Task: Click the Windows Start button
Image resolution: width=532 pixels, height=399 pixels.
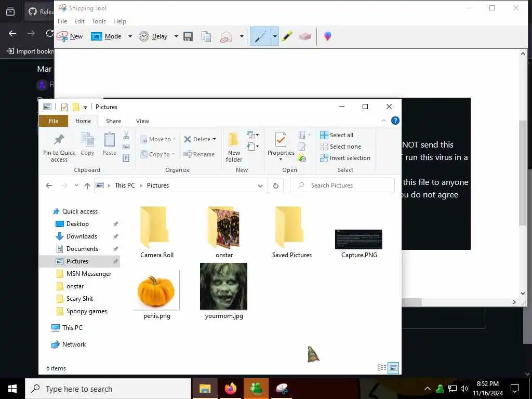Action: tap(12, 389)
